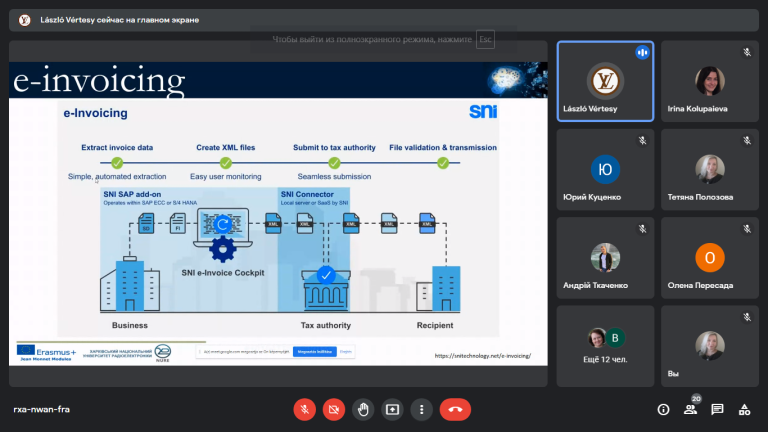
Task: Click the checkmark under Extract invoice data
Action: (x=117, y=163)
